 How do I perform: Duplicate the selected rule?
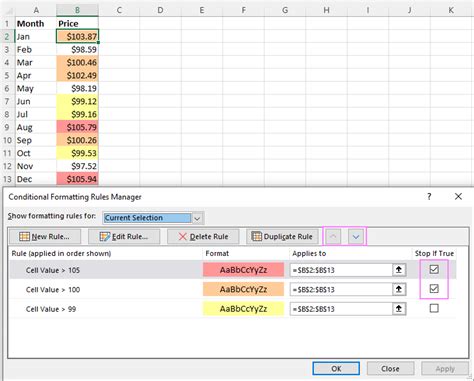click(x=282, y=237)
